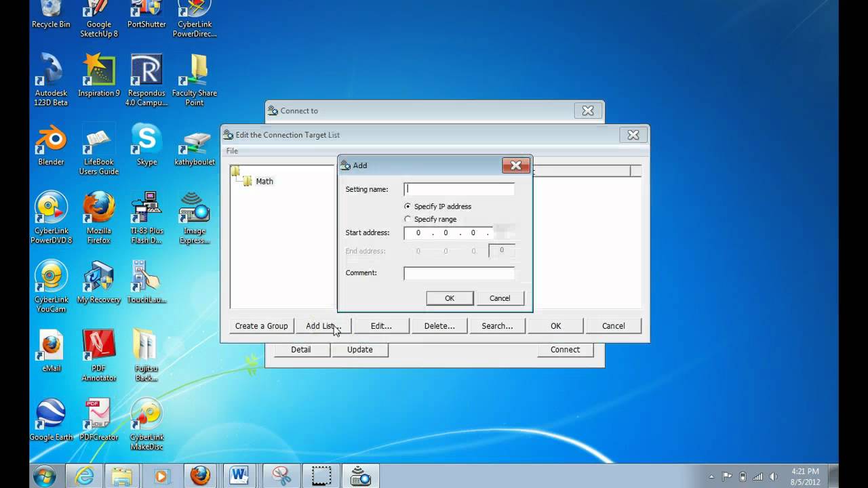Click Connect in the Connect to window

(x=566, y=350)
